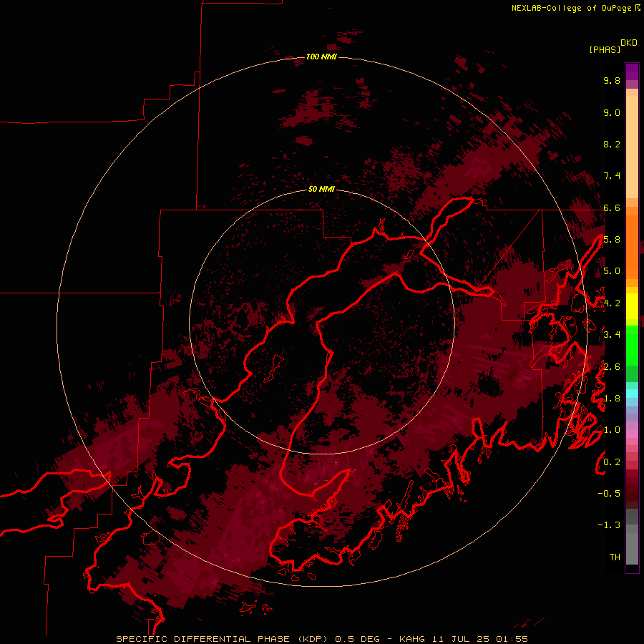Click the 0.2 scale value
This screenshot has width=644, height=644.
tap(612, 462)
